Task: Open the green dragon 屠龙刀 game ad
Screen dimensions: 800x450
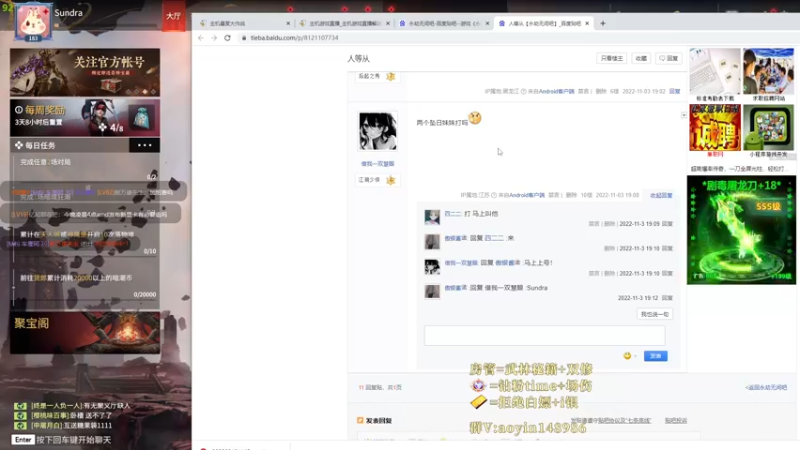Action: [x=741, y=230]
